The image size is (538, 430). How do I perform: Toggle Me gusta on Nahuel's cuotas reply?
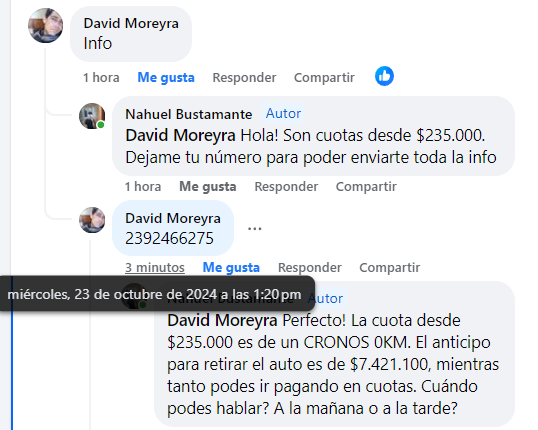208,187
